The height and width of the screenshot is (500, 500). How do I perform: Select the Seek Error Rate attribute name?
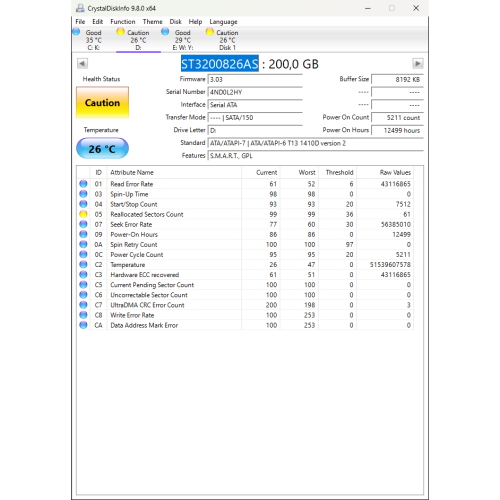(131, 224)
